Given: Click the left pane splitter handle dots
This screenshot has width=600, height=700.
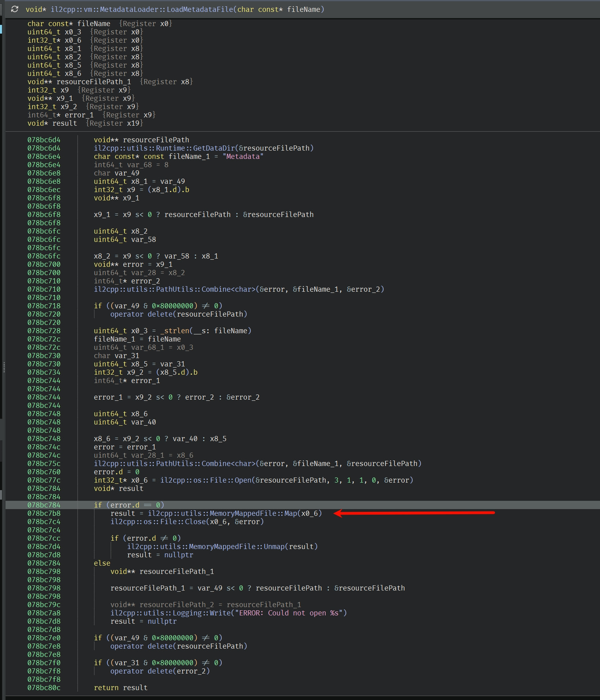Looking at the screenshot, I should point(4,368).
